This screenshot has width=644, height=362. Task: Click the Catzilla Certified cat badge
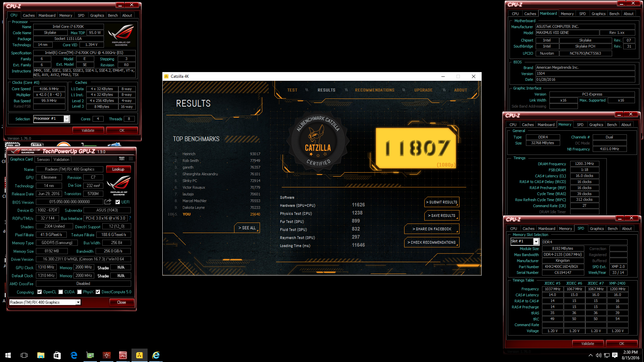[x=318, y=142]
